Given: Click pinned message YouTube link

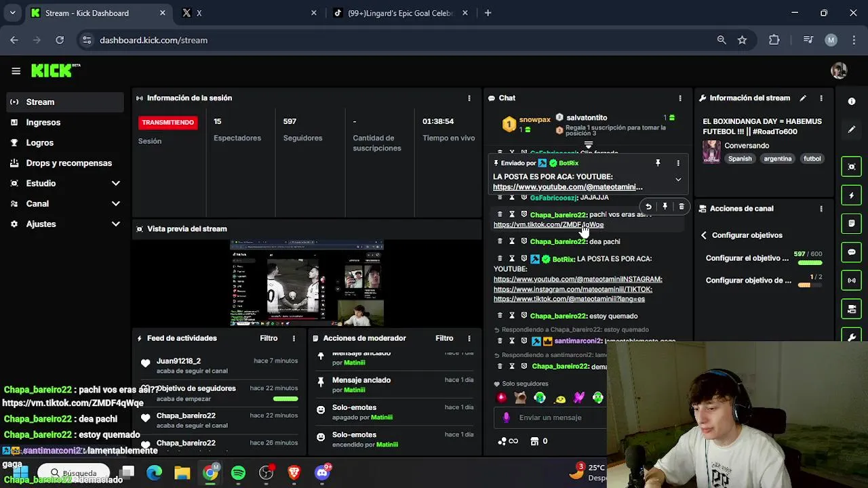Looking at the screenshot, I should click(568, 187).
